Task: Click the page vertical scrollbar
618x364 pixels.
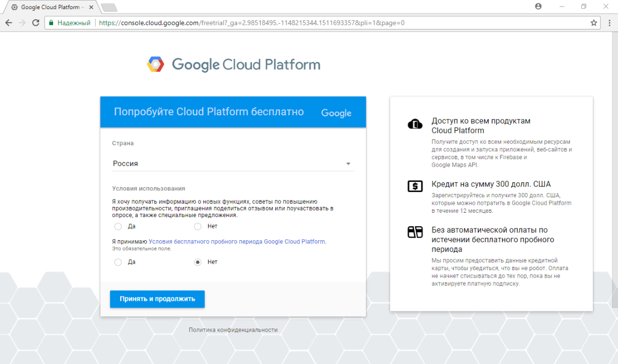Action: 614,169
